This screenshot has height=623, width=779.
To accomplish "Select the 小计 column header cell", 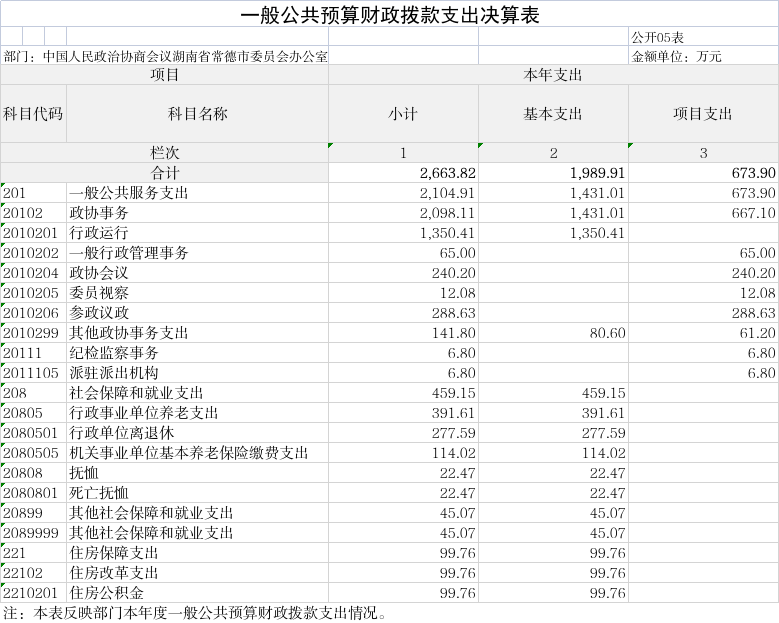I will 403,114.
